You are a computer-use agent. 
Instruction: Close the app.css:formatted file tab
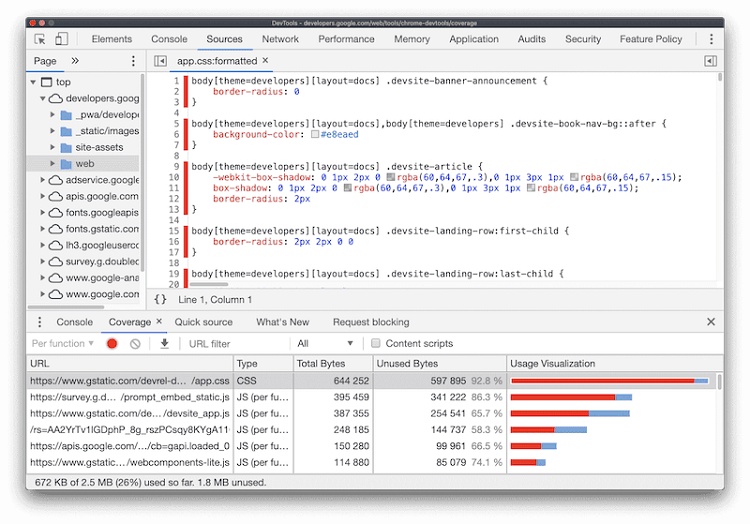click(x=265, y=60)
